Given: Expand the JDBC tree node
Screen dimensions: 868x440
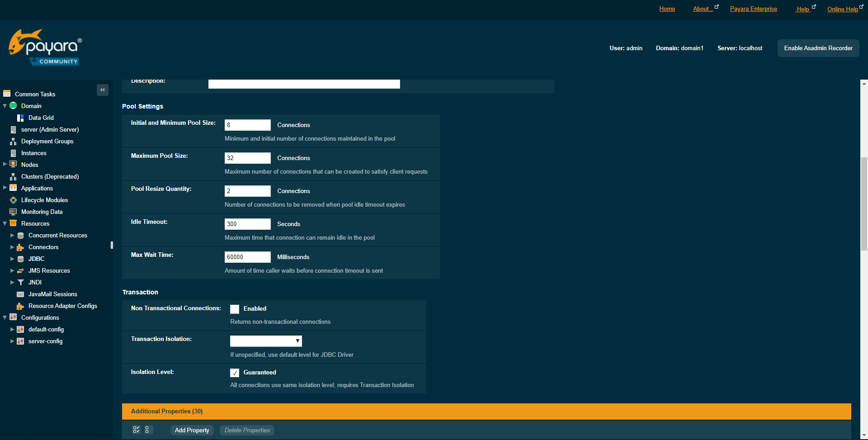Looking at the screenshot, I should 12,259.
